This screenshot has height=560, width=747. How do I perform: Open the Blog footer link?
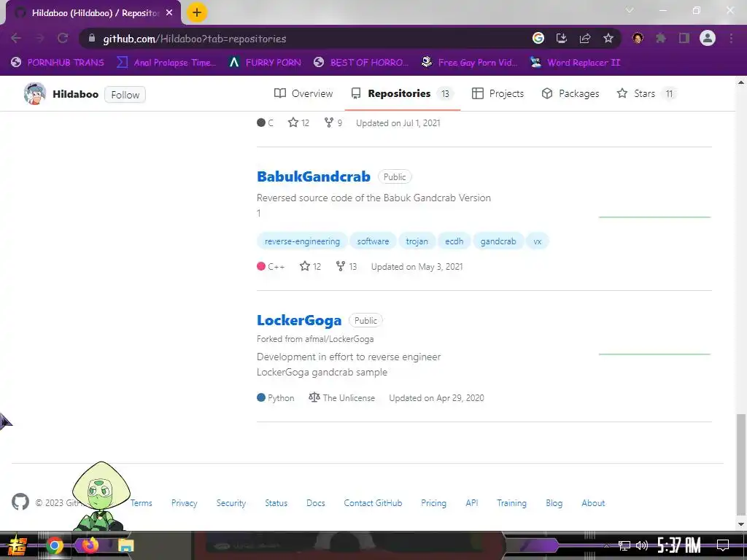(554, 503)
